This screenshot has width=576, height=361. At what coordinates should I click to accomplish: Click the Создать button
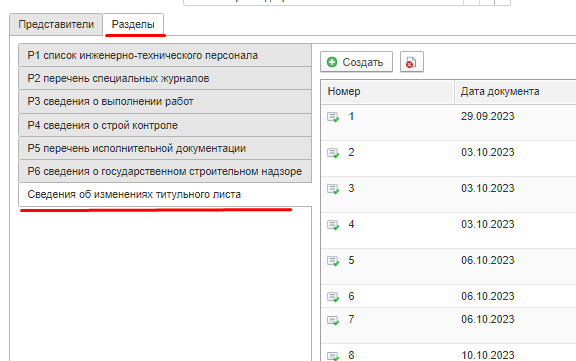pyautogui.click(x=356, y=62)
